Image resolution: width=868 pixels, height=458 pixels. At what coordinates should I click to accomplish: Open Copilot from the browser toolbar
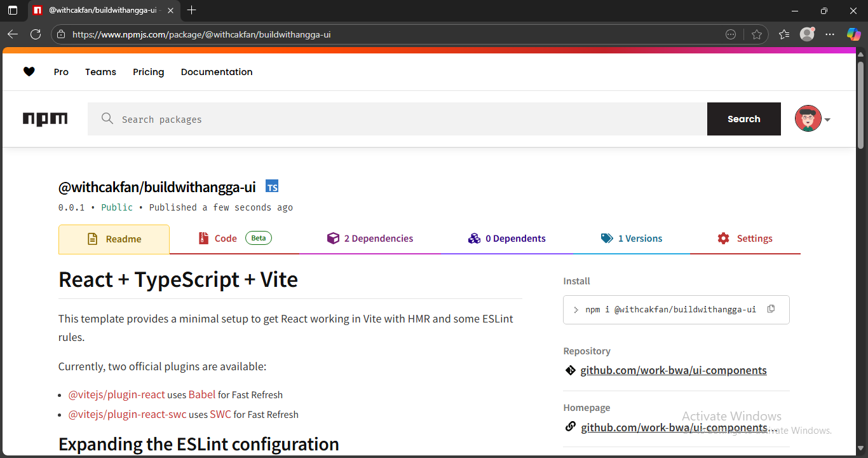853,34
